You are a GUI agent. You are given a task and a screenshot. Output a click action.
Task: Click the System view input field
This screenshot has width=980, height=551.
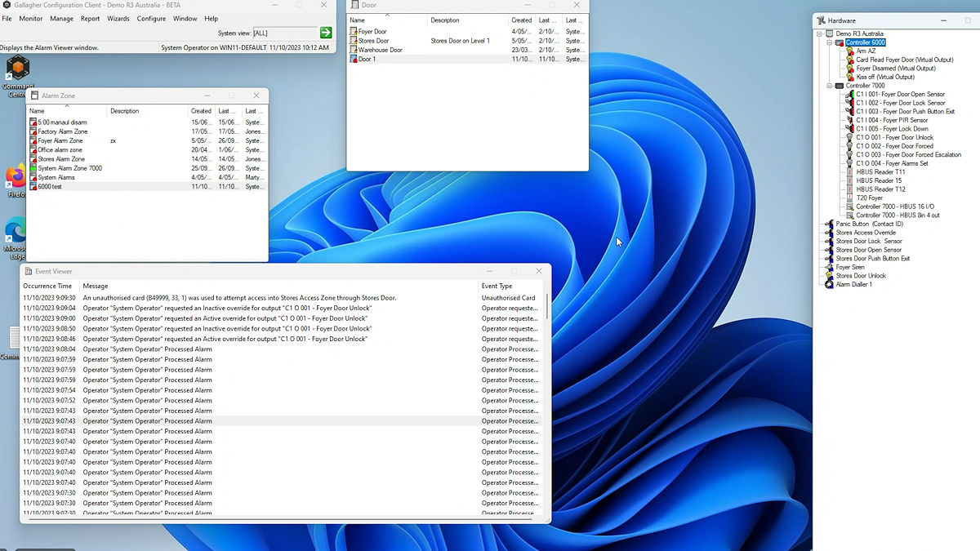(x=283, y=33)
